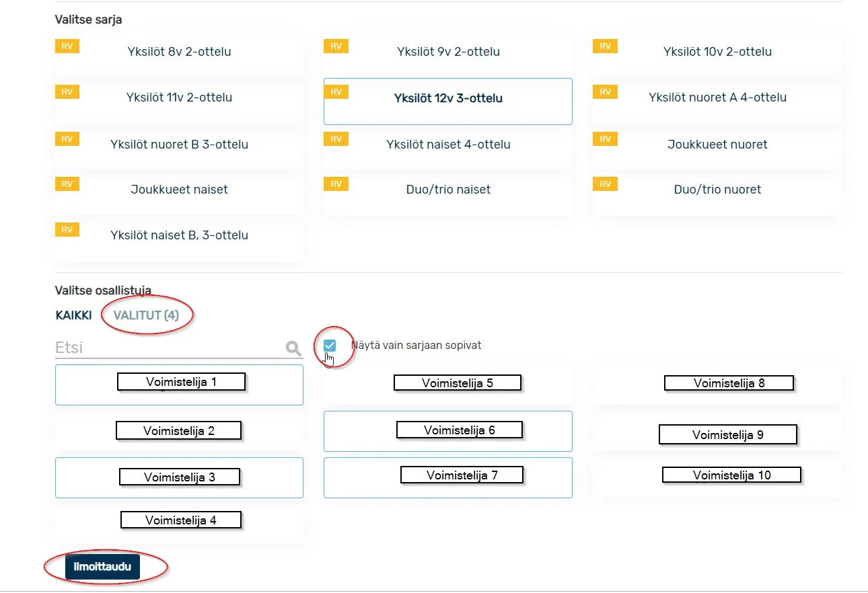
Task: Click the RV badge on Yksilöt 8v 2-ottelu
Action: pos(67,46)
